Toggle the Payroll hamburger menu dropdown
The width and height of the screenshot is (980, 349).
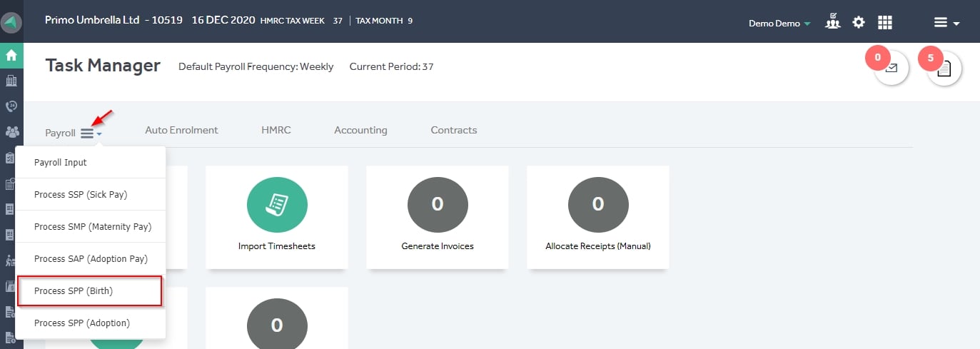click(91, 133)
